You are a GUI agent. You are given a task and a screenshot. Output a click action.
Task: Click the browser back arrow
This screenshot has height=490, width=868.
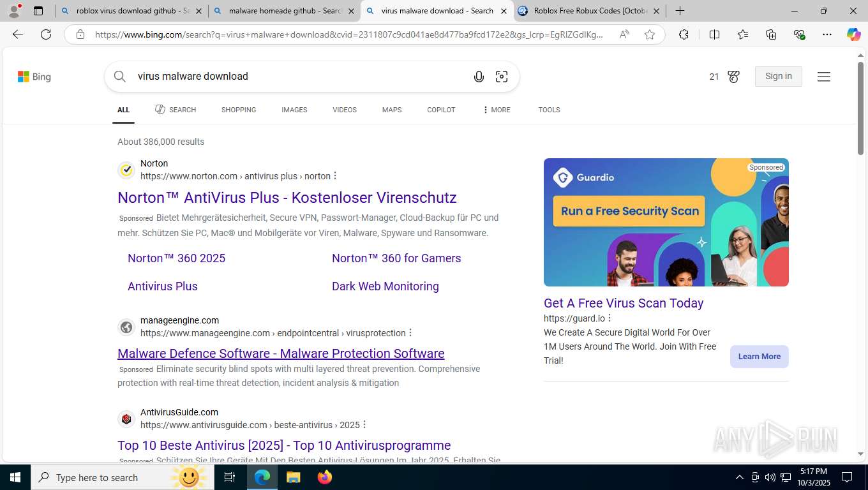click(x=18, y=34)
